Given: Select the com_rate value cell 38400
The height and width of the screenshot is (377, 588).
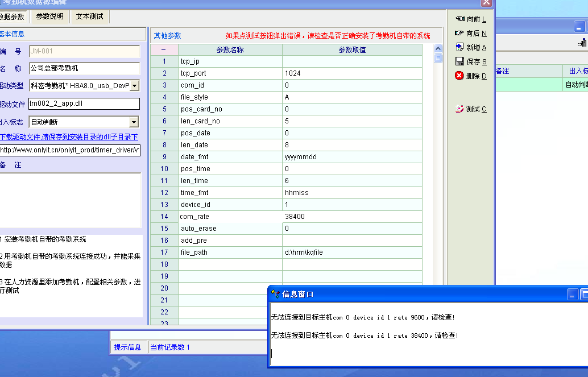Looking at the screenshot, I should tap(352, 217).
